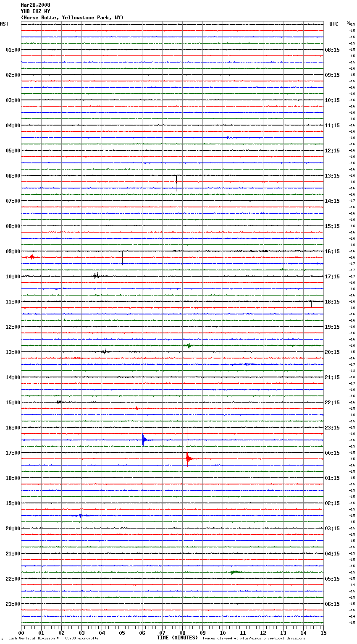Click the station code "YHB EHZ WY"
The width and height of the screenshot is (357, 644).
(35, 11)
